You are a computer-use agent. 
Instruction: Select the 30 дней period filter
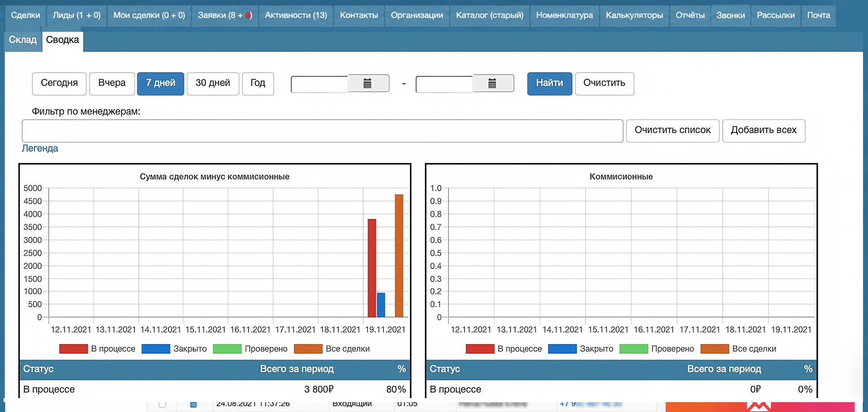(x=213, y=83)
